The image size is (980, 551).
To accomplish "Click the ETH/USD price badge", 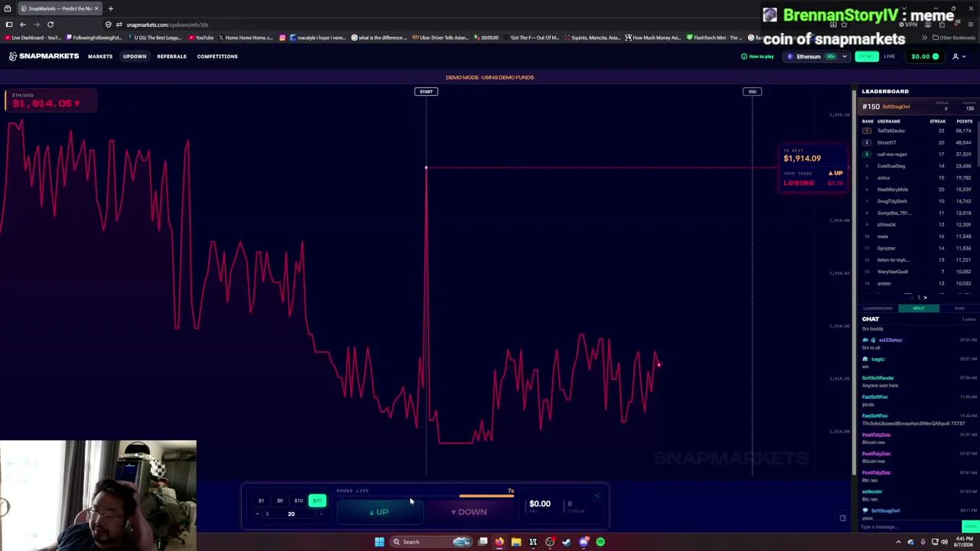I will click(x=51, y=101).
